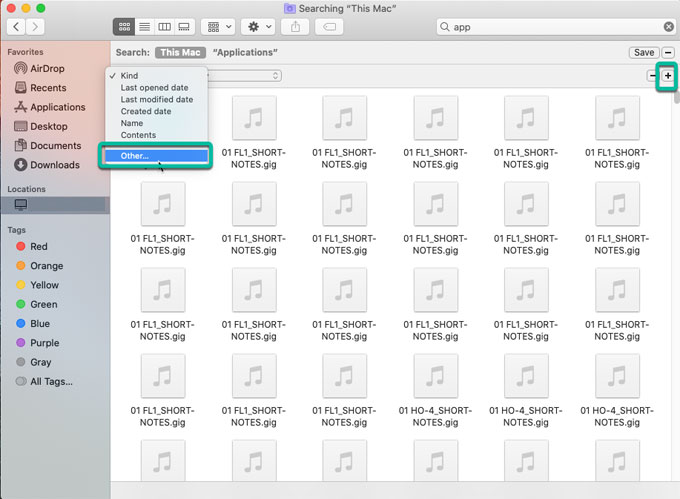The width and height of the screenshot is (680, 499).
Task: Select "Applications" search scope
Action: (245, 52)
